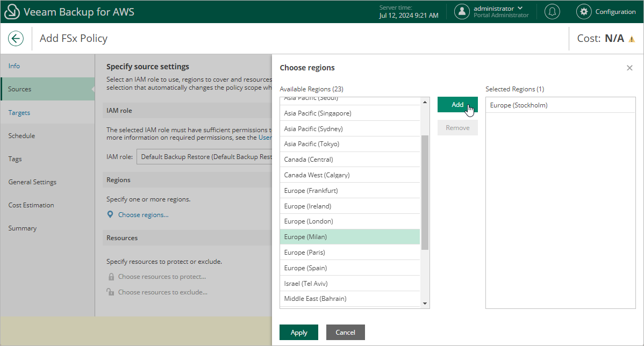The image size is (644, 346).
Task: Select Europe (London) region
Action: [x=350, y=222]
